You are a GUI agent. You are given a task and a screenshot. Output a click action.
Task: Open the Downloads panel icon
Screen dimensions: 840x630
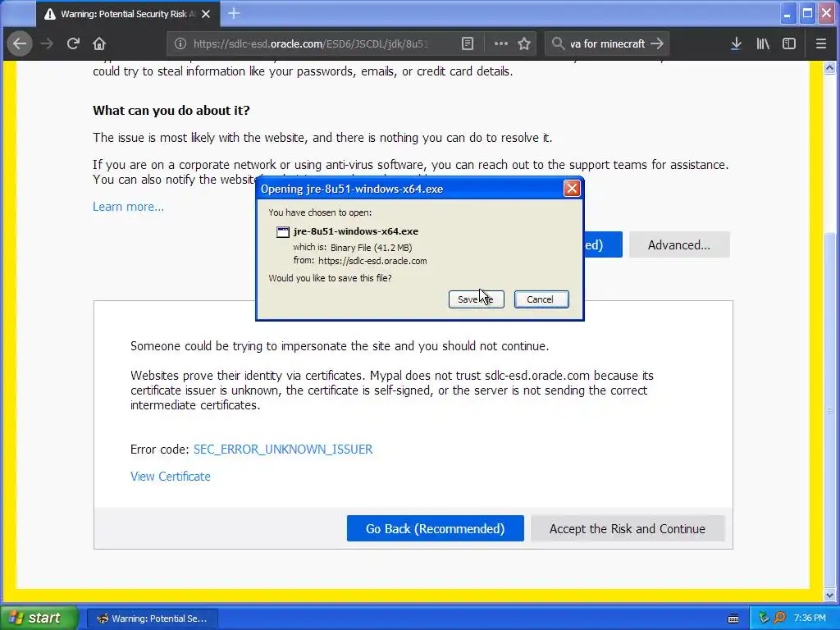(x=736, y=43)
